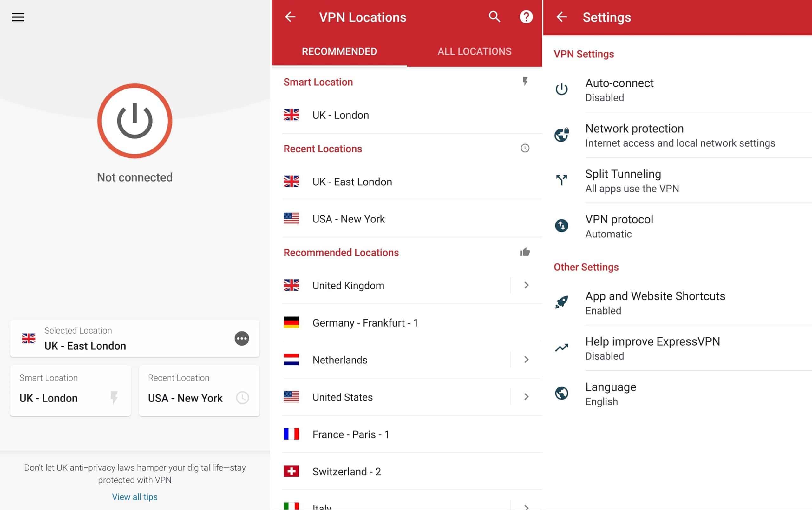Select Germany - Frankfurt - 1 location
Screen dimensions: 812x510
365,322
